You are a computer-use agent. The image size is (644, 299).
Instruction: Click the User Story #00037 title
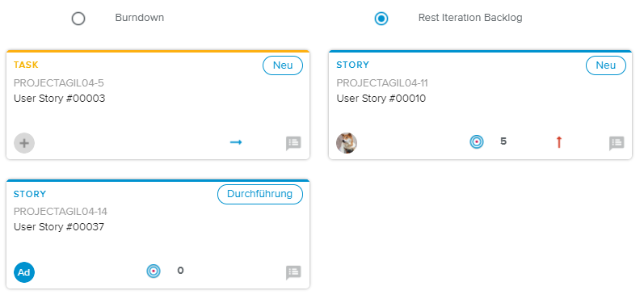click(x=59, y=227)
